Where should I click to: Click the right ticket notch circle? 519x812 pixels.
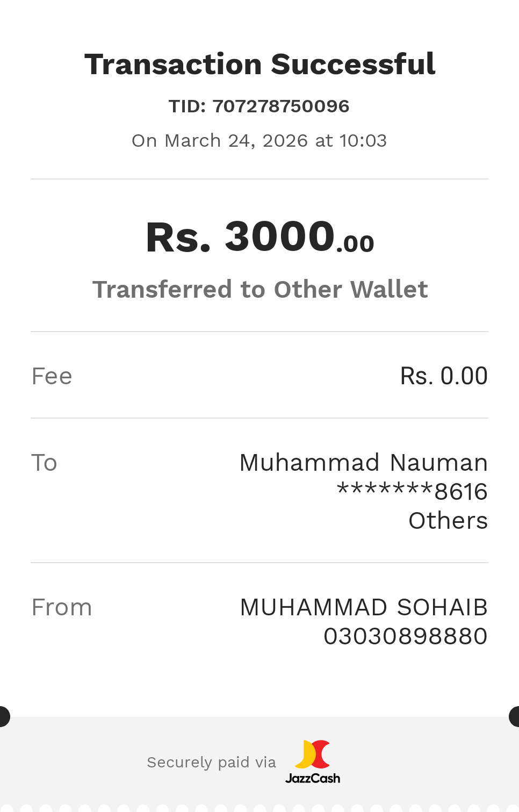(x=515, y=717)
